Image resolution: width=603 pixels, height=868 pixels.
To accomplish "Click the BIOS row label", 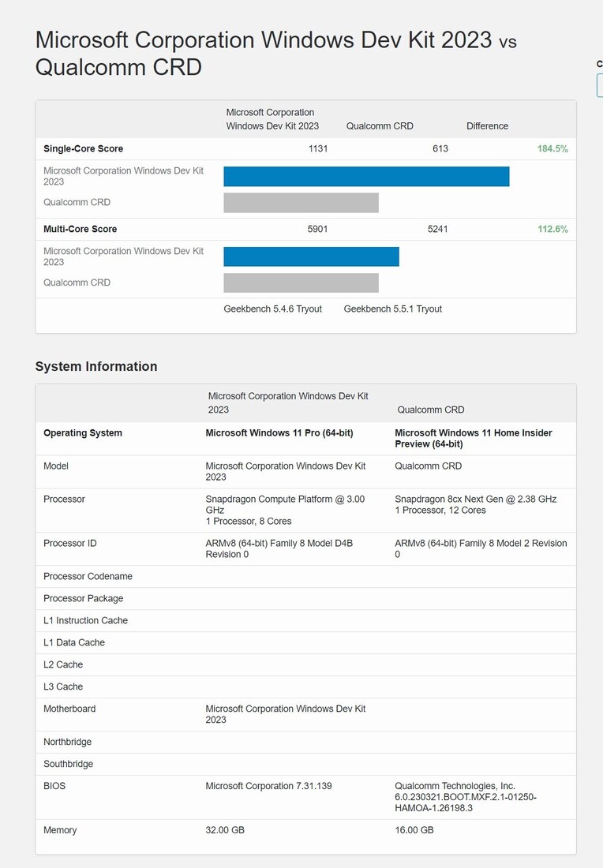I will tap(54, 786).
